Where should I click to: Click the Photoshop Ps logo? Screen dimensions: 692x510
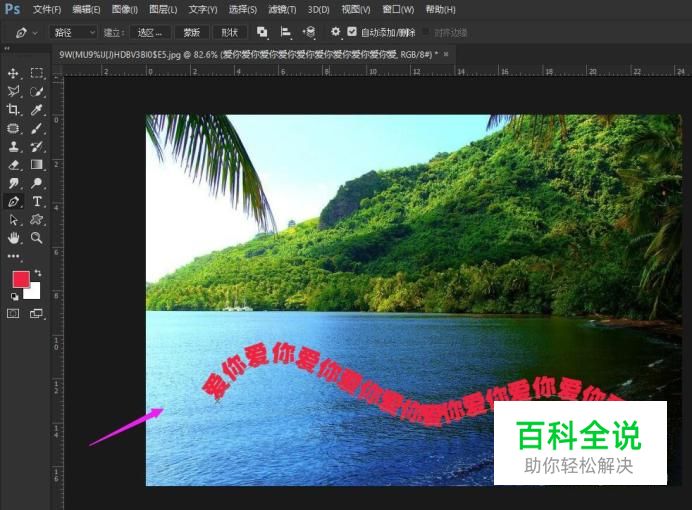(12, 9)
